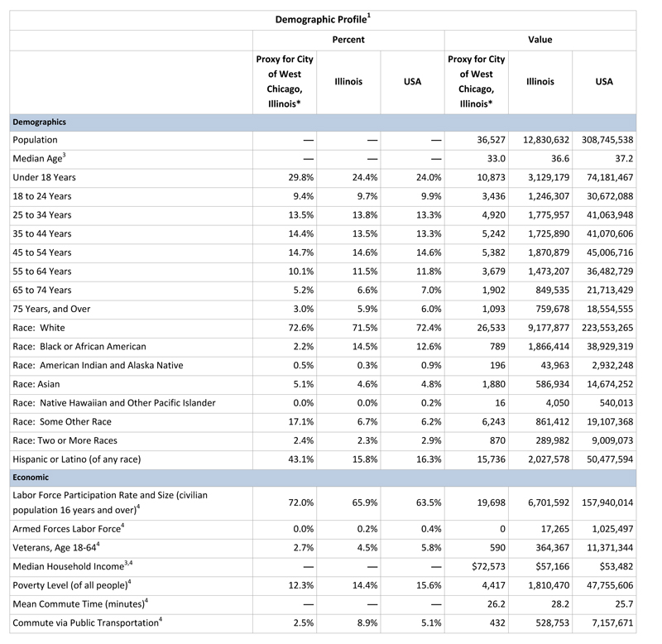662x644 pixels.
Task: Select the Race: Asian row label
Action: coord(36,384)
